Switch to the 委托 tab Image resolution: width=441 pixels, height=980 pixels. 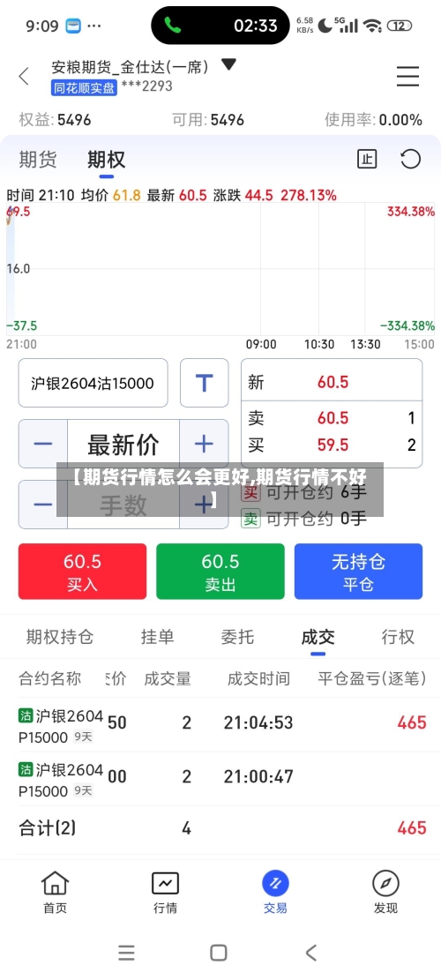tap(237, 637)
